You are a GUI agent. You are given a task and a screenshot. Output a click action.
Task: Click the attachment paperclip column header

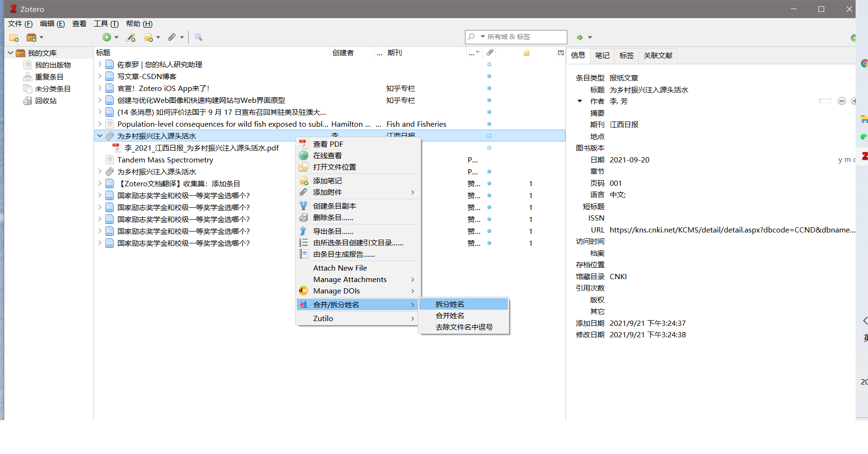coord(490,53)
